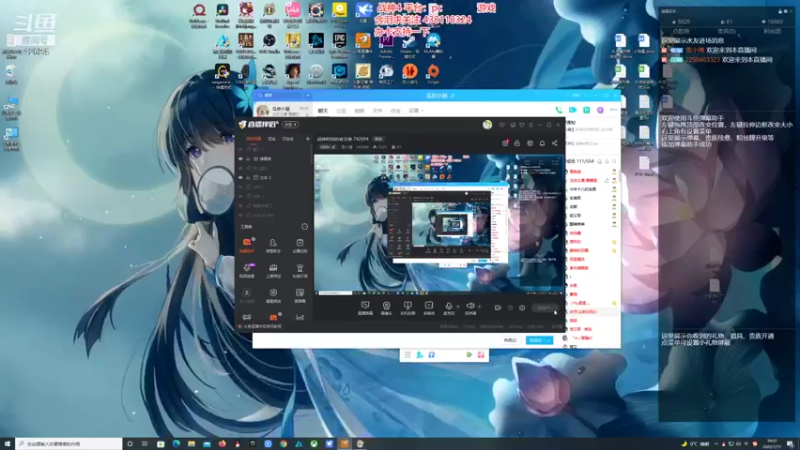This screenshot has height=450, width=800.
Task: Open the calendar task tool in toolbox
Action: click(x=299, y=244)
